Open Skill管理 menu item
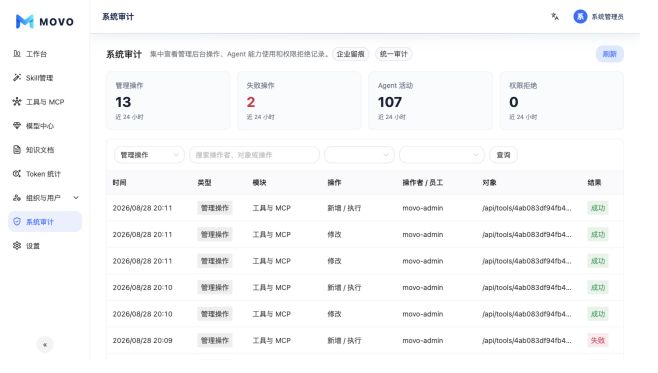 (45, 78)
